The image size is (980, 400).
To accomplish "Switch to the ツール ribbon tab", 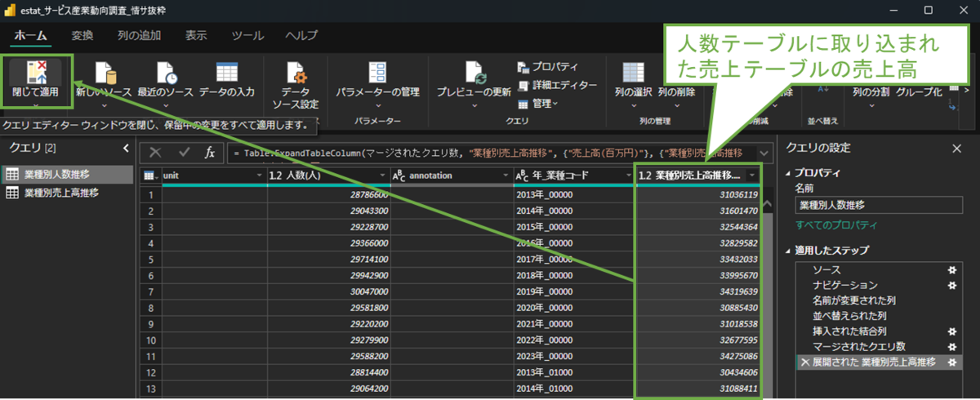I will coord(247,35).
